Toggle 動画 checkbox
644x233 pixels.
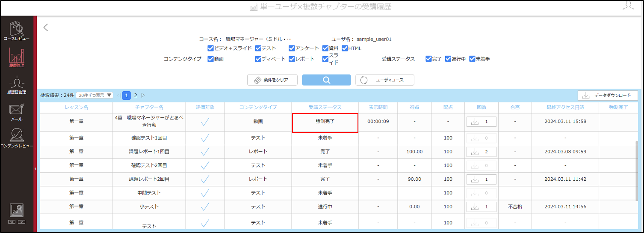[x=210, y=59]
